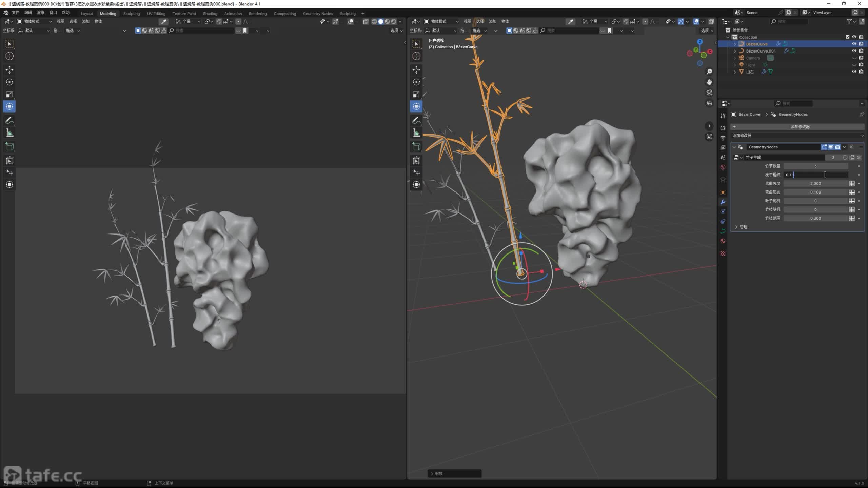The width and height of the screenshot is (868, 488).
Task: Select the Move tool in left viewport
Action: pos(9,70)
